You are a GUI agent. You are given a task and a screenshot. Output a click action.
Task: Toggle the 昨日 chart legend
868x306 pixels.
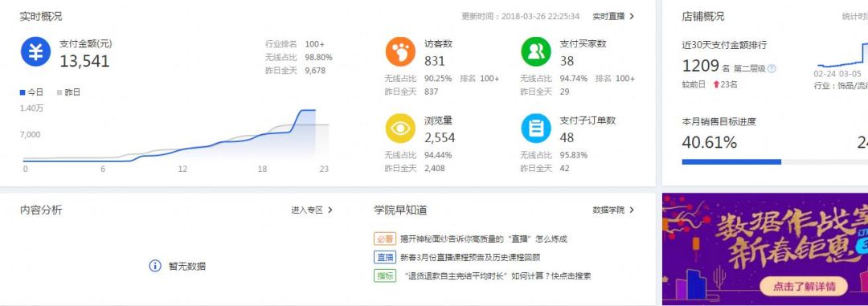[x=68, y=92]
